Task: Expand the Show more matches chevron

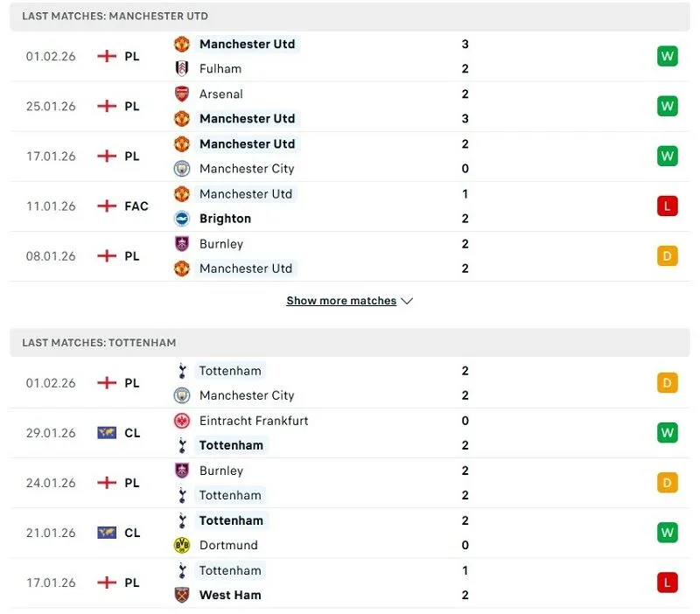Action: (x=406, y=301)
